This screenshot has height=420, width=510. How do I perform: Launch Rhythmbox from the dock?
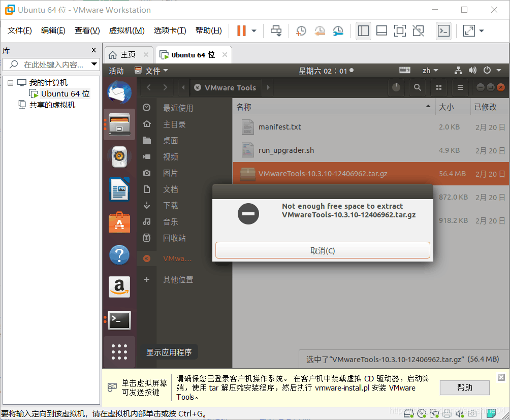coord(119,157)
